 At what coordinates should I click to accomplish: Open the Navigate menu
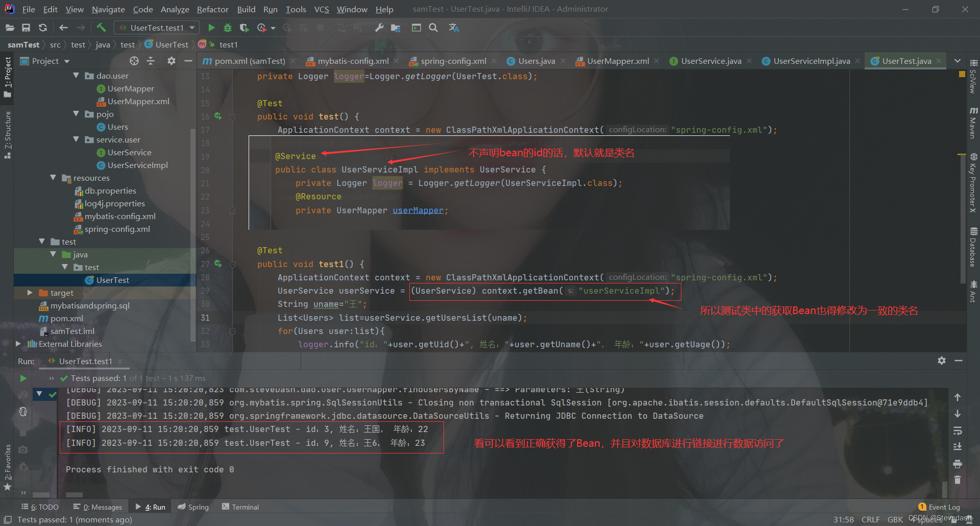coord(108,9)
